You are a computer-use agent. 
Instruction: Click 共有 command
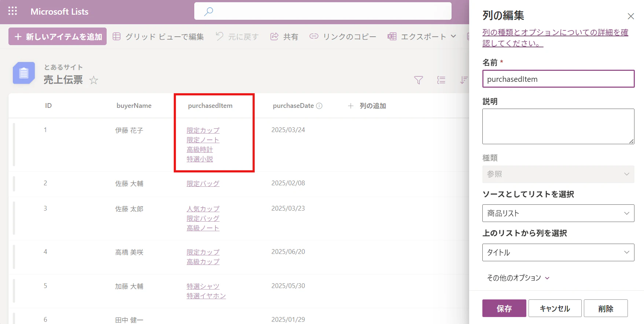[x=284, y=36]
